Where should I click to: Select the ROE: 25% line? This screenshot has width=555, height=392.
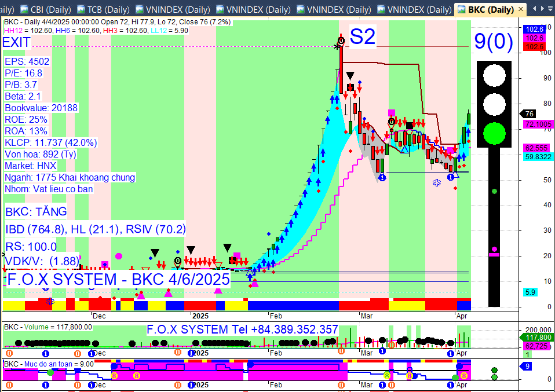tap(26, 120)
